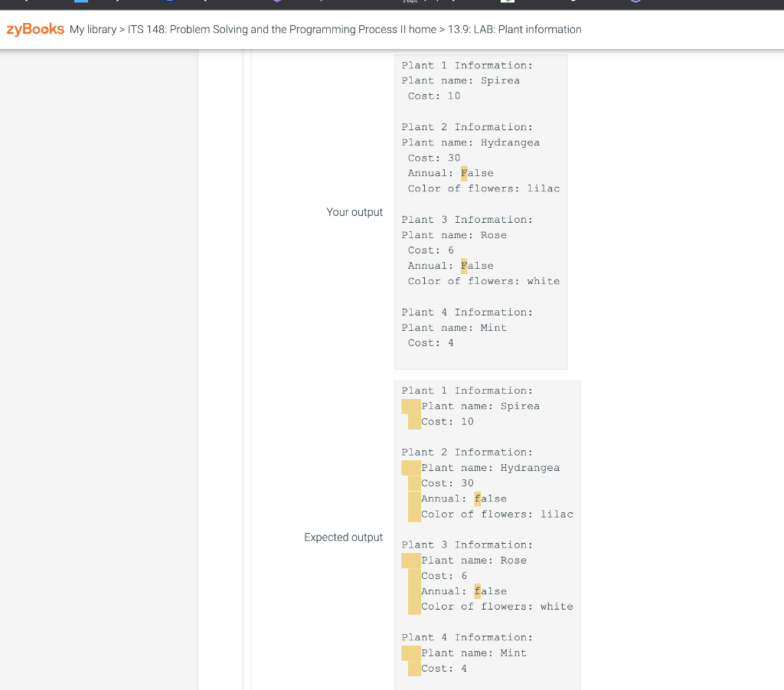
Task: Click the Your output label
Action: click(354, 212)
